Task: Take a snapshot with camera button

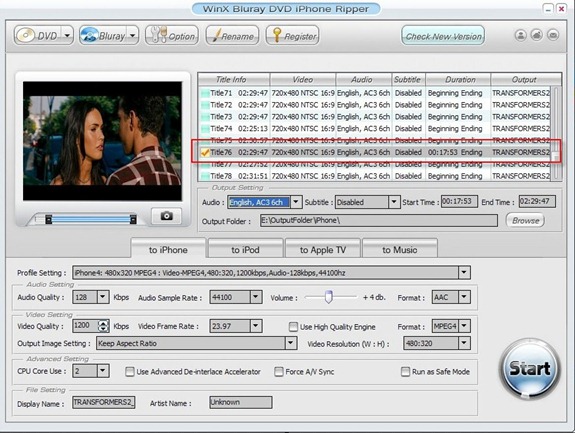Action: 166,216
